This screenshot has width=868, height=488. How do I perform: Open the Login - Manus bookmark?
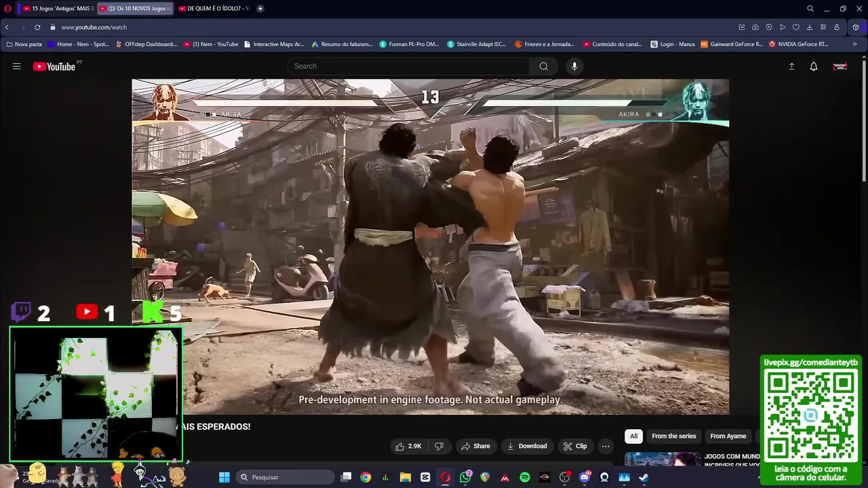673,44
